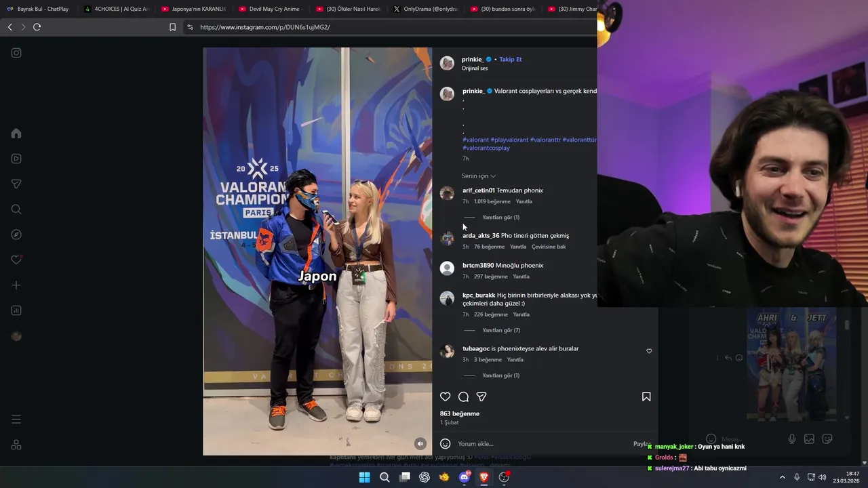Open prinkie_ profile from post header username

point(473,59)
